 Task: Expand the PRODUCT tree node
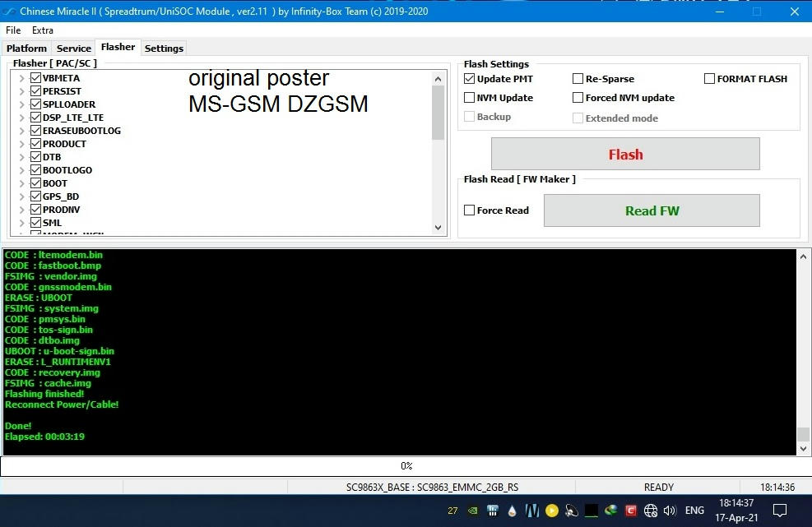(21, 144)
